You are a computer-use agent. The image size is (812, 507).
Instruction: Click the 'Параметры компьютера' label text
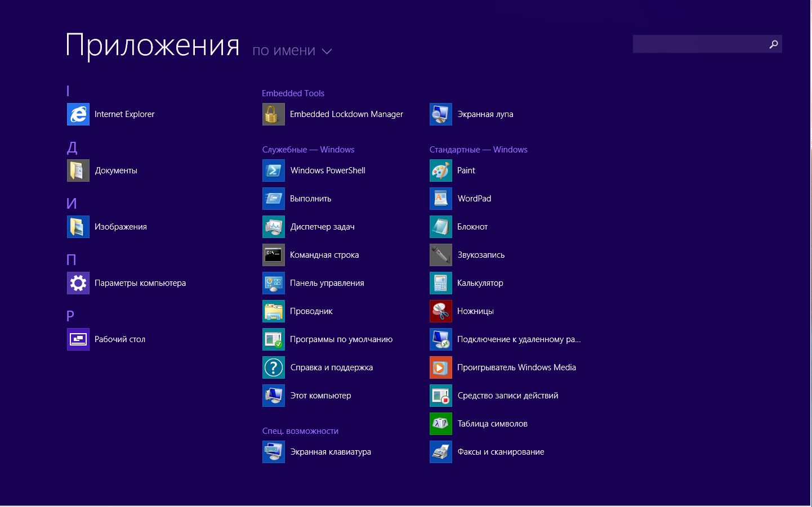140,283
